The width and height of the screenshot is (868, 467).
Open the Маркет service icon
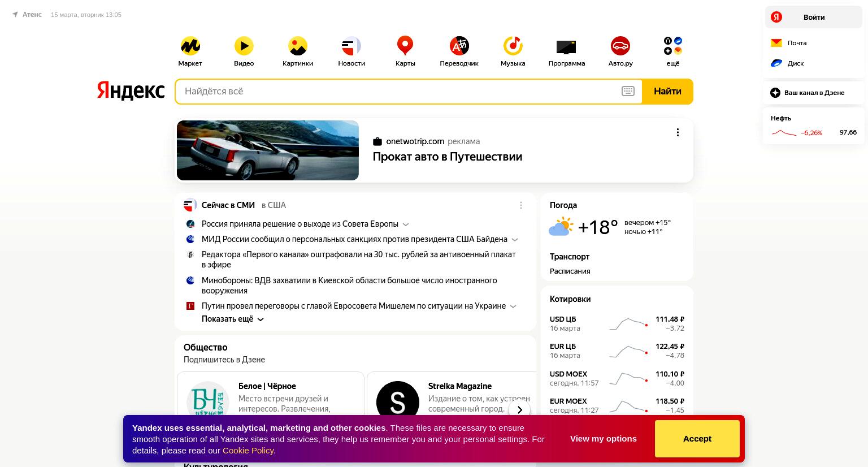(190, 46)
